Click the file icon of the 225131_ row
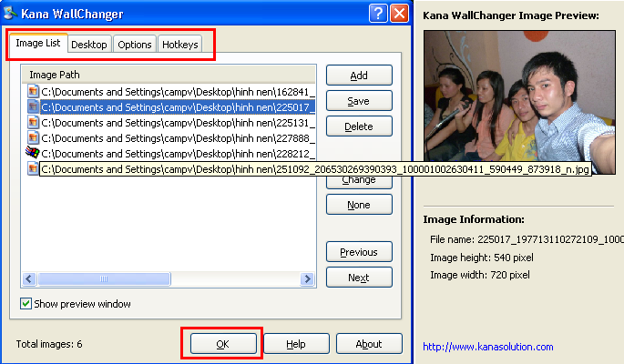The height and width of the screenshot is (364, 624). 33,122
